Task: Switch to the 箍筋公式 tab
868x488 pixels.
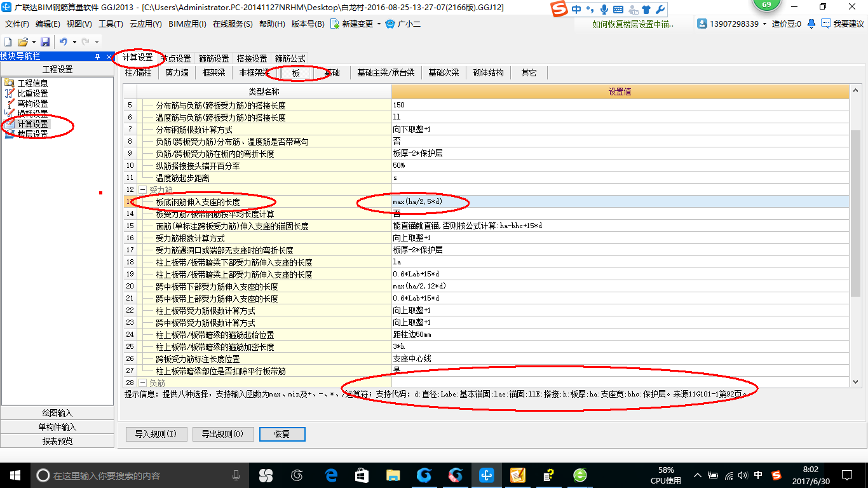Action: (290, 58)
